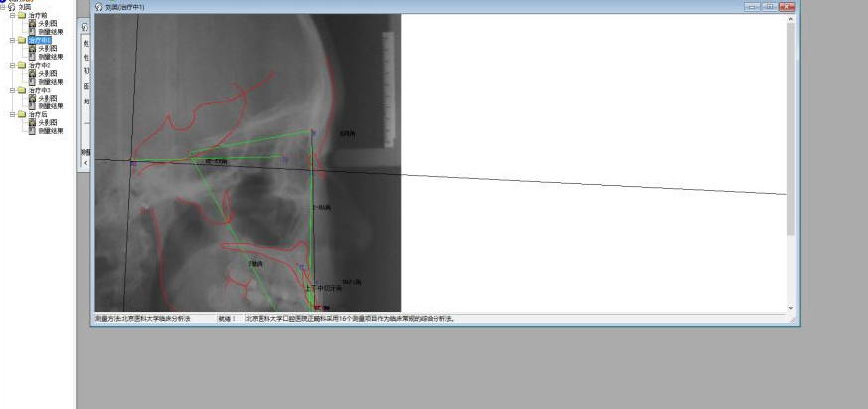The height and width of the screenshot is (409, 868).
Task: Open 测量结果 under 治疗中3 folder
Action: (50, 105)
